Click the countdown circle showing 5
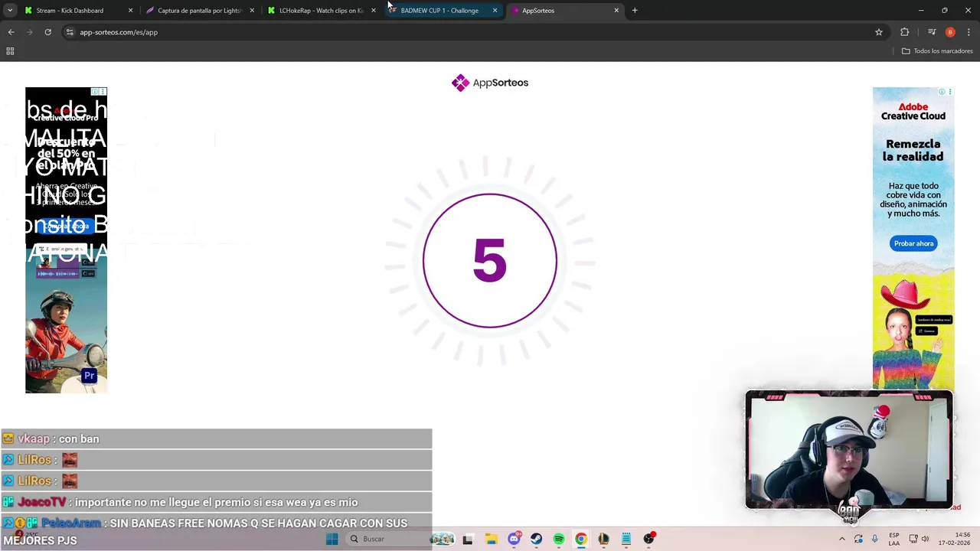This screenshot has width=980, height=551. pyautogui.click(x=490, y=260)
